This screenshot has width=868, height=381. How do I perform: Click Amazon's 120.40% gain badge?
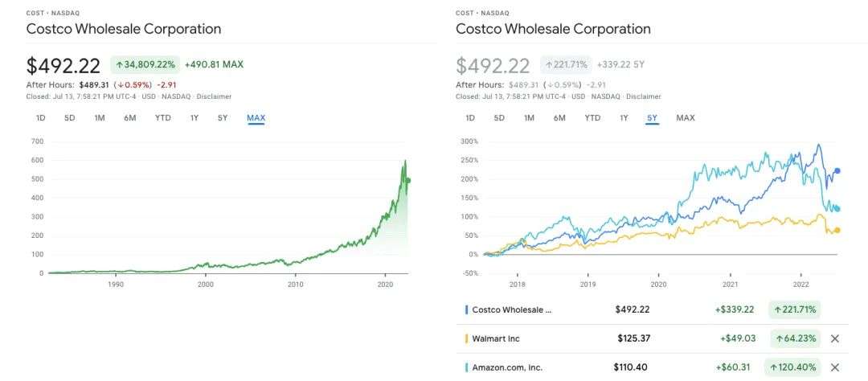pos(794,367)
